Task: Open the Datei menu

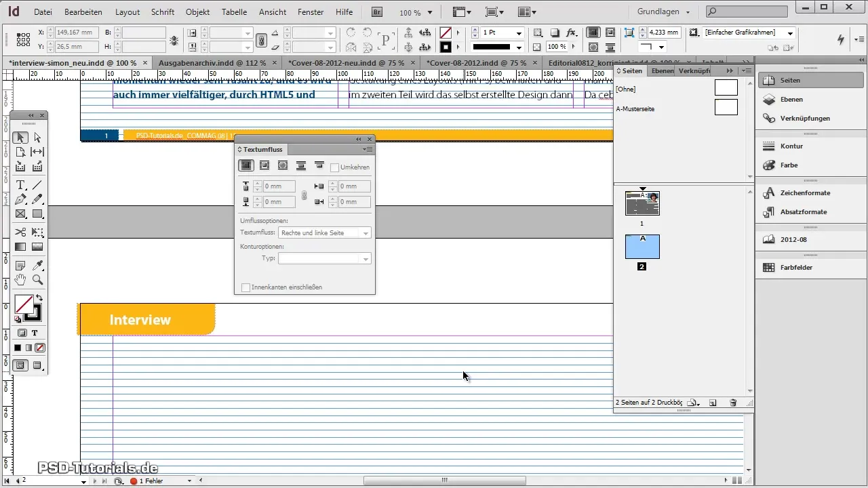Action: 43,12
